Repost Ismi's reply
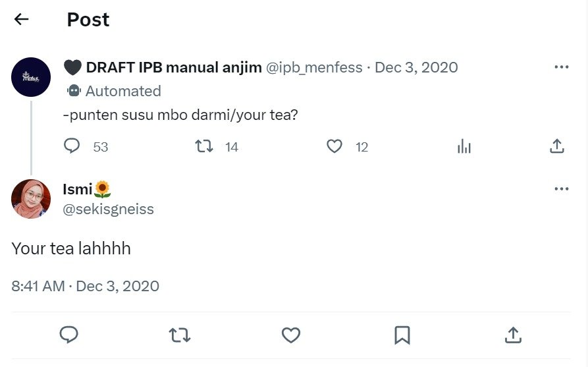The image size is (588, 367). tap(180, 335)
